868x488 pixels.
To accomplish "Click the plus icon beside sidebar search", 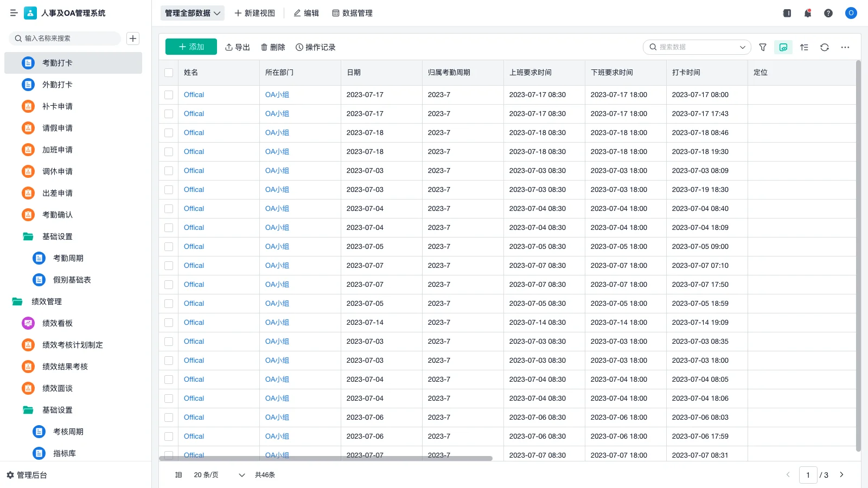I will [x=133, y=38].
